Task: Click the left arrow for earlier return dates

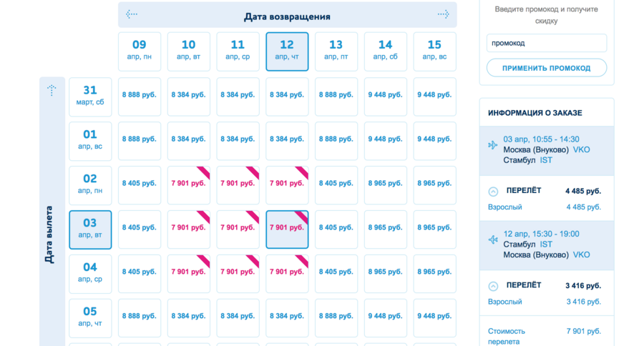Action: pyautogui.click(x=132, y=14)
